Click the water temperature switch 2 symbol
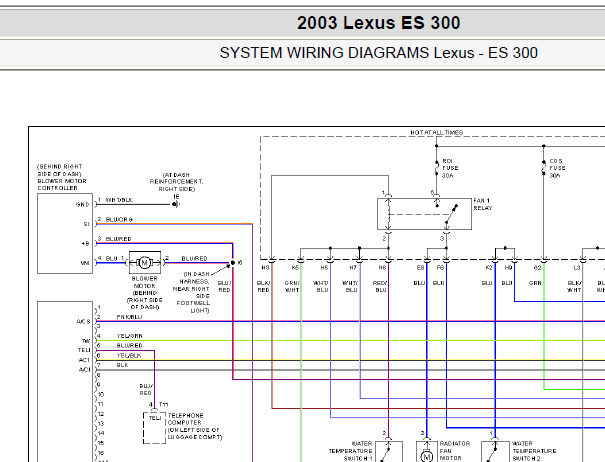605x462 pixels. pos(495,452)
